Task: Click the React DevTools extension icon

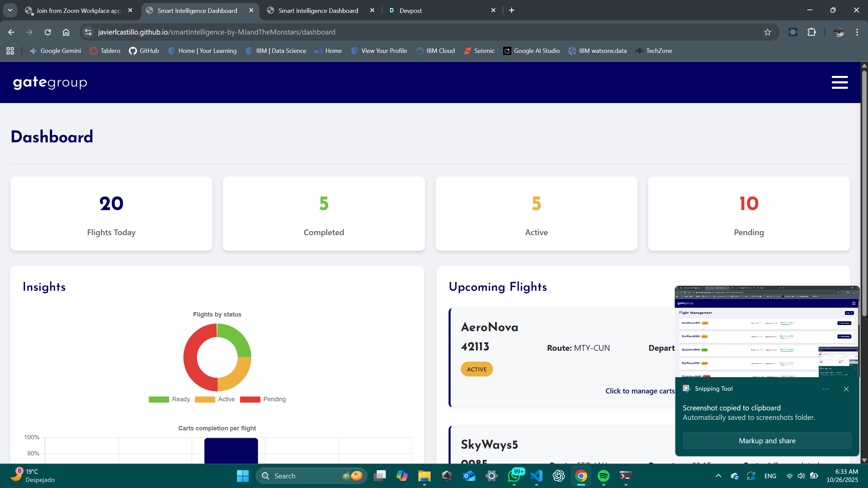Action: tap(793, 32)
